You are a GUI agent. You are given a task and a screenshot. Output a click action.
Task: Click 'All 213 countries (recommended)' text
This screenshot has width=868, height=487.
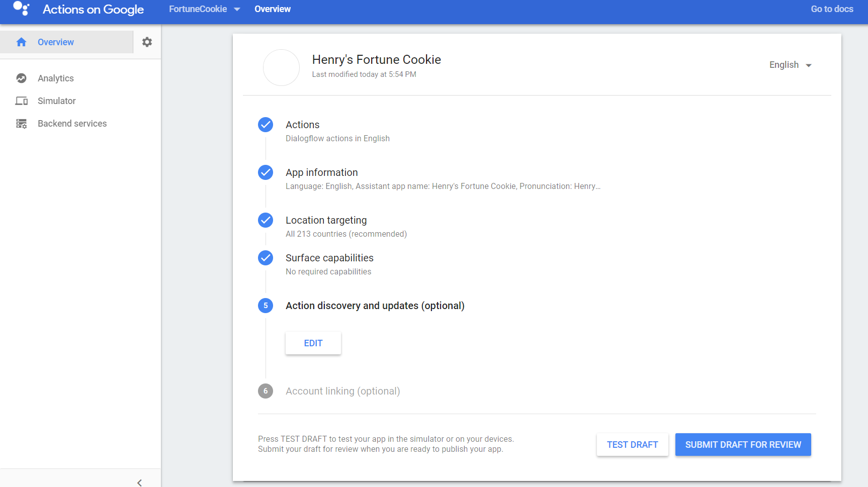346,234
